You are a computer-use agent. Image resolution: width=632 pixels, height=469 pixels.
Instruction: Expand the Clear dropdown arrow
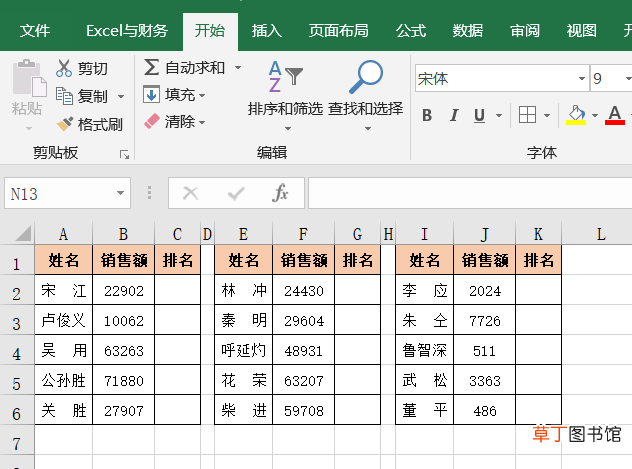pyautogui.click(x=202, y=122)
